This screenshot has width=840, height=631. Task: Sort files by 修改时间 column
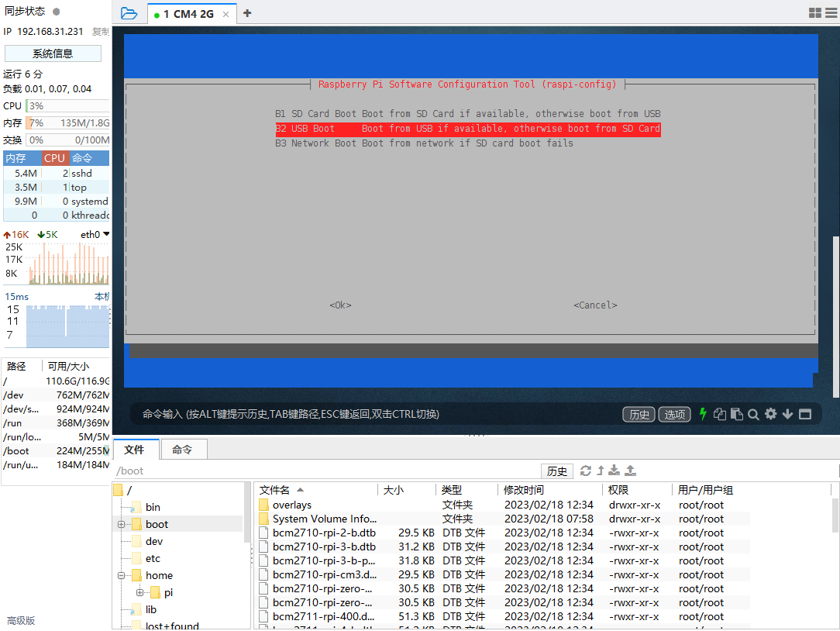click(549, 490)
